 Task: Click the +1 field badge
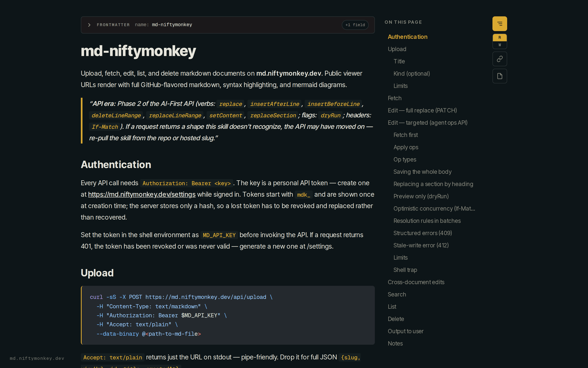(355, 25)
